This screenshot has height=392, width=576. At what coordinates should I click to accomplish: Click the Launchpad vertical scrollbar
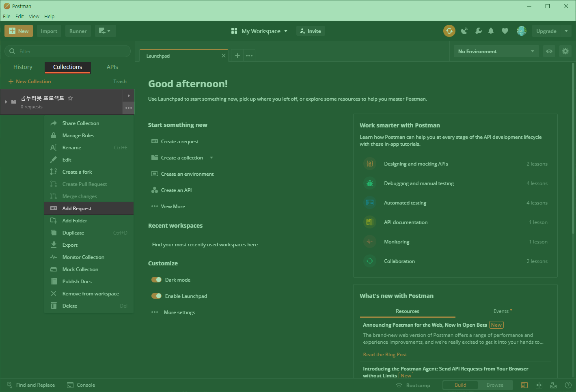point(573,148)
